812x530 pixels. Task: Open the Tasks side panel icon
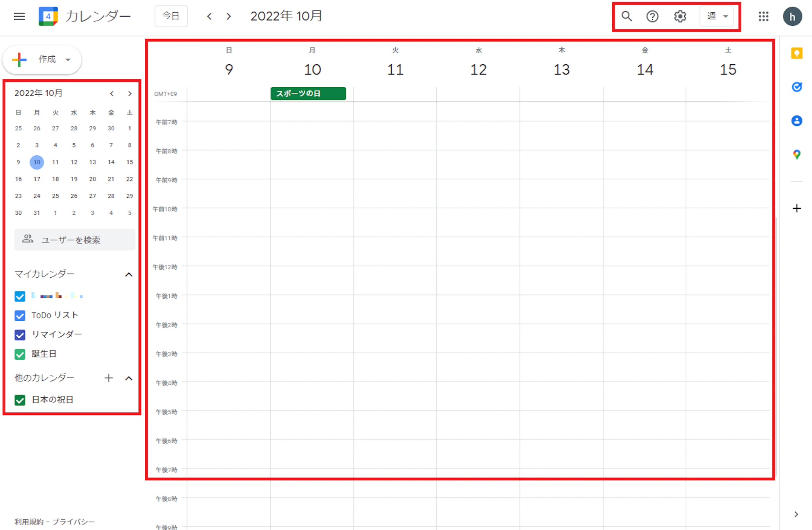(797, 87)
